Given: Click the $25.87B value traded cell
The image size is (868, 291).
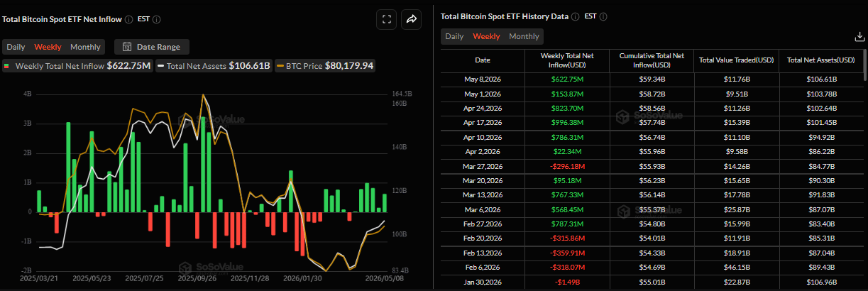Looking at the screenshot, I should point(737,210).
